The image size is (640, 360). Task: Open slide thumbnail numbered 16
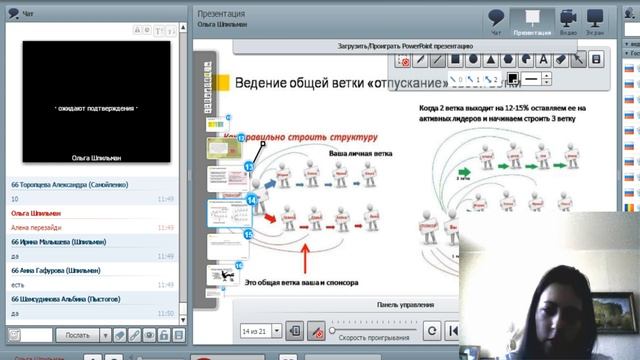[223, 275]
